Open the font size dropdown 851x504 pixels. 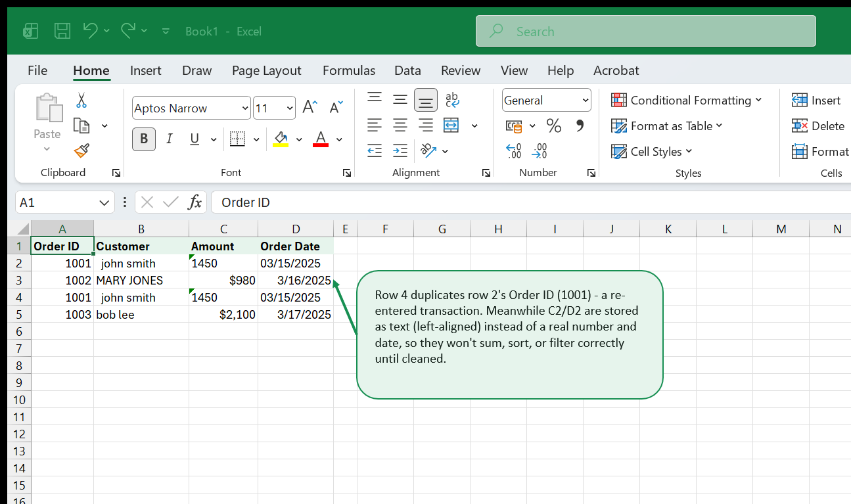(x=290, y=108)
